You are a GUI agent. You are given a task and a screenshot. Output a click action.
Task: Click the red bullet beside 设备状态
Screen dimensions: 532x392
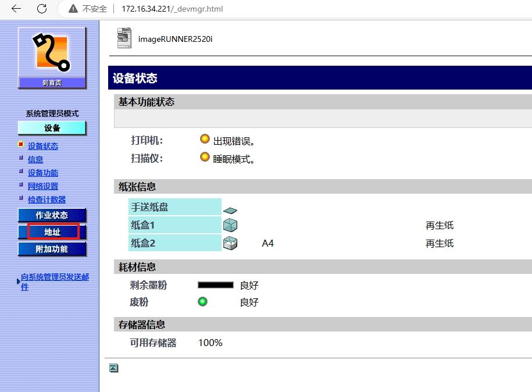click(x=21, y=144)
